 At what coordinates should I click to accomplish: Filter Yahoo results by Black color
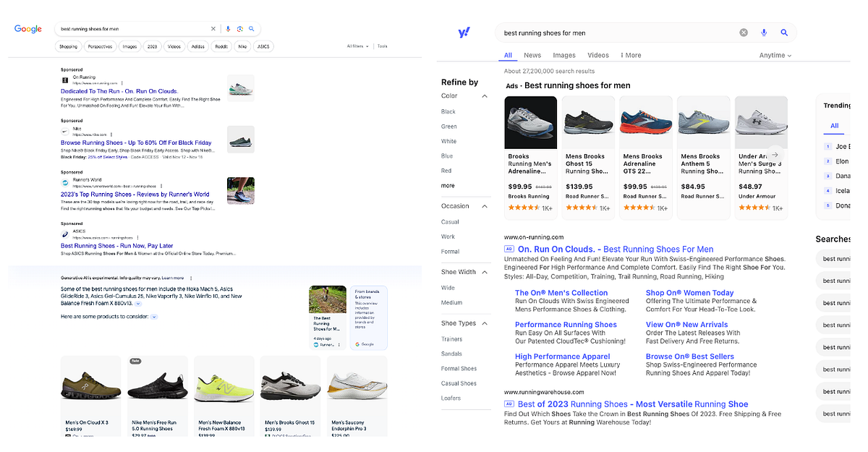pyautogui.click(x=448, y=111)
